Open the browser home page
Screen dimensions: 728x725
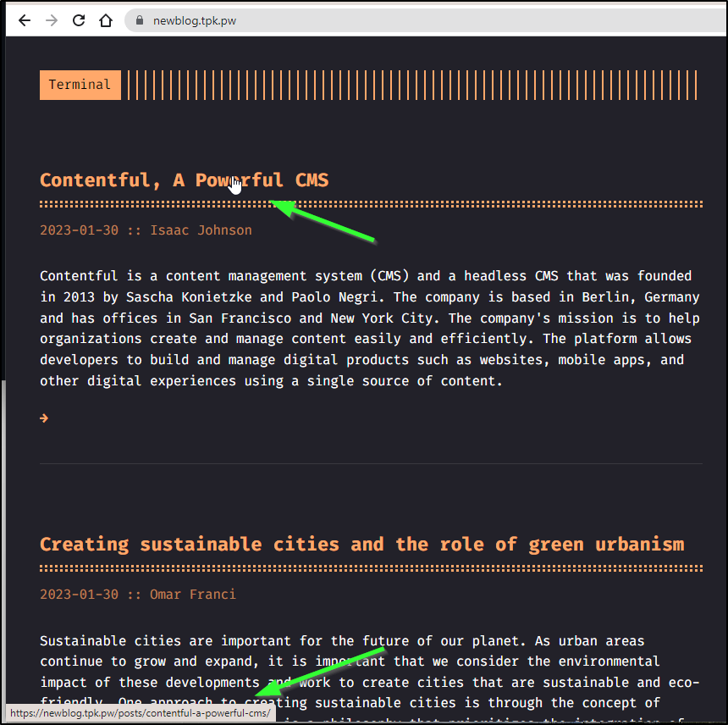[106, 20]
